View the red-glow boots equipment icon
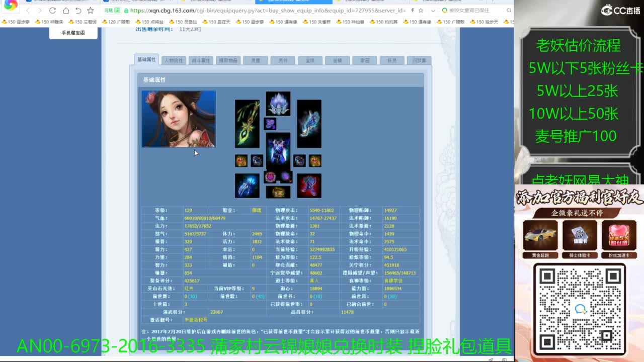644x362 pixels. (309, 186)
